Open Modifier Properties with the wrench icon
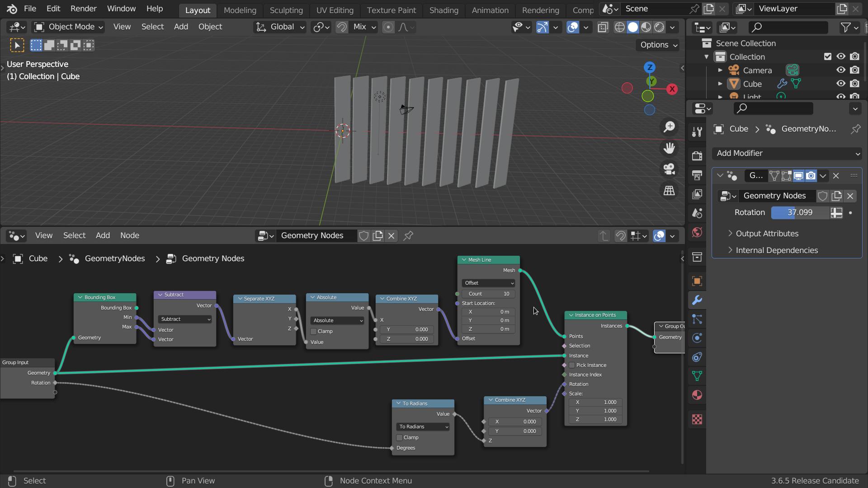Screen dimensions: 868x488 tap(698, 300)
